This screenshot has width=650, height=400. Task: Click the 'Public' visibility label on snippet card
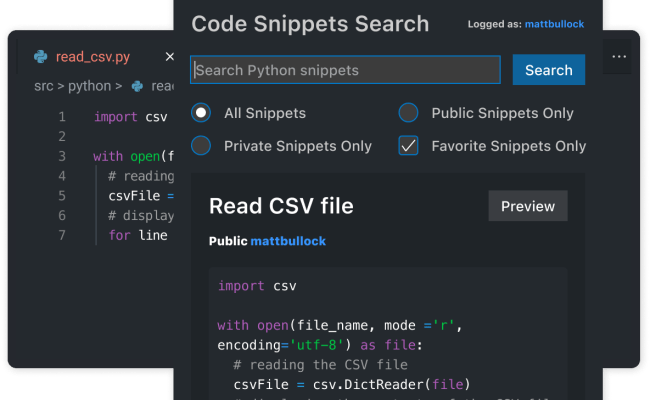coord(228,241)
